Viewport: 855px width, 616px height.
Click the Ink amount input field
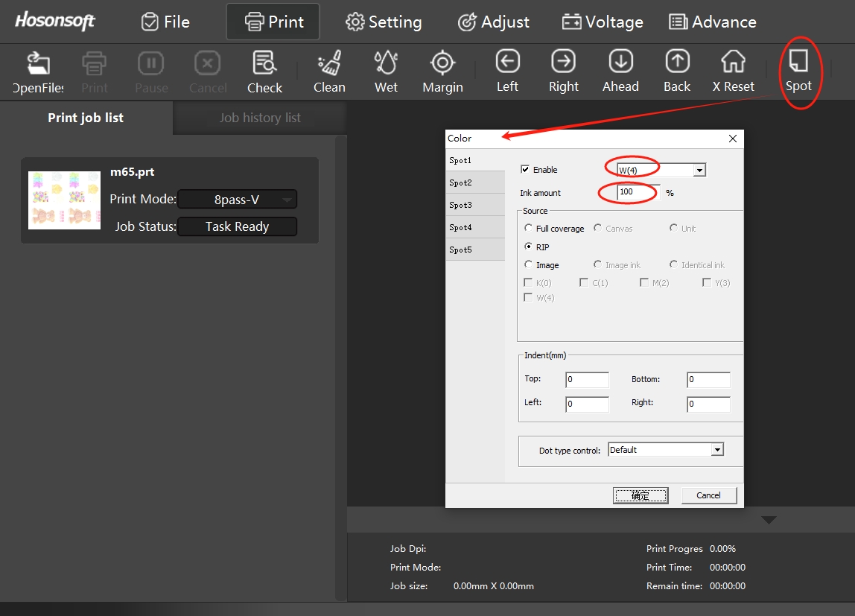click(x=637, y=192)
